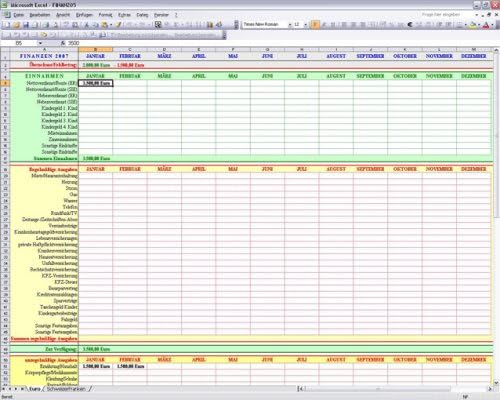Image resolution: width=500 pixels, height=400 pixels.
Task: Open the Einfügen menu
Action: click(x=84, y=15)
